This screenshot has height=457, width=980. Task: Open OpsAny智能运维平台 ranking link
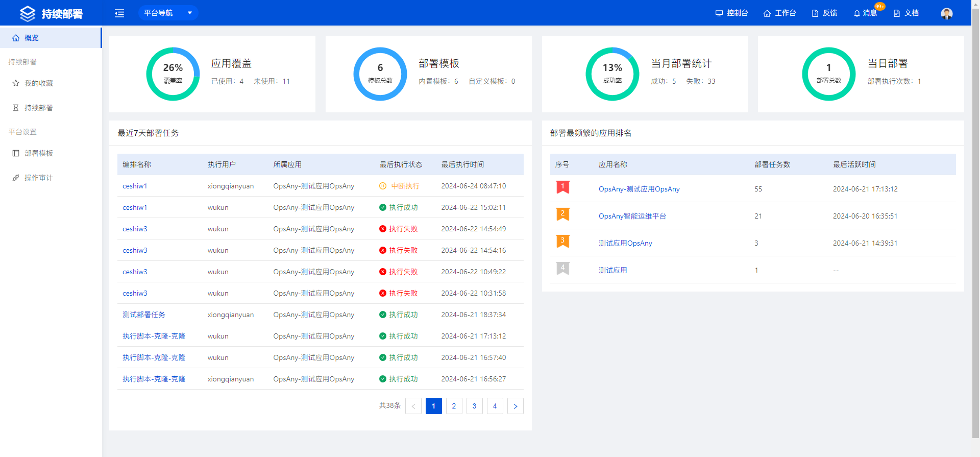632,216
